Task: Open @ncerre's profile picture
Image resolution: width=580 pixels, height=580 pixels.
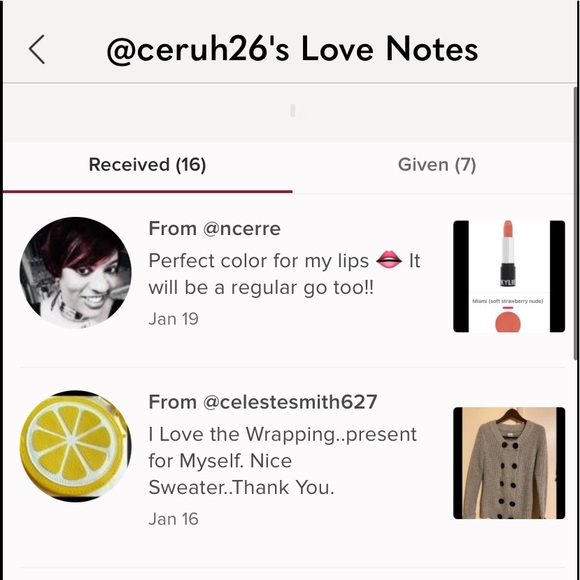Action: 75,273
